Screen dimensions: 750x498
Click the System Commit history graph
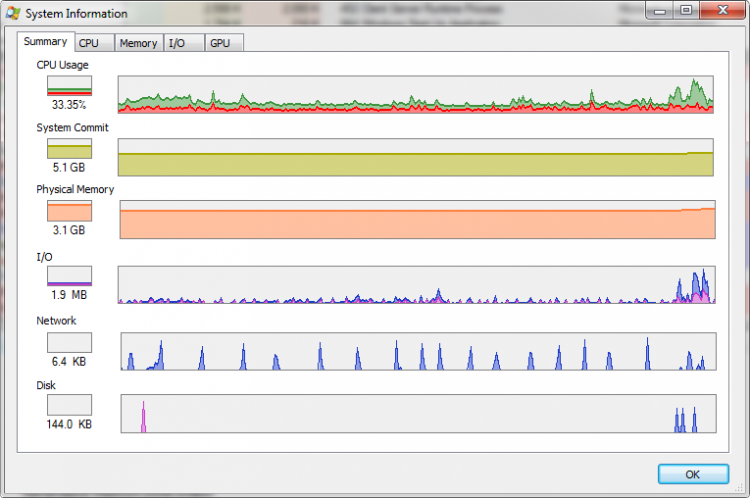pos(416,157)
